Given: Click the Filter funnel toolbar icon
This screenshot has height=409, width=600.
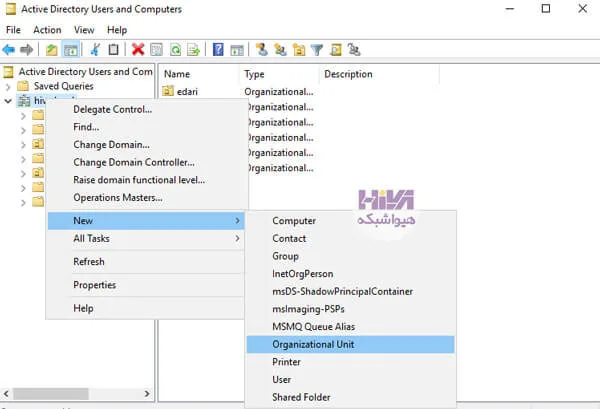Looking at the screenshot, I should (317, 50).
